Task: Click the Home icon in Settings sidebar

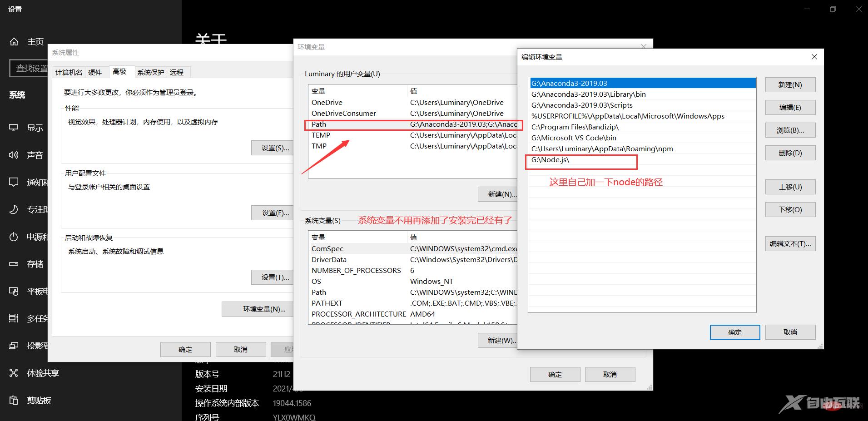Action: click(x=14, y=41)
